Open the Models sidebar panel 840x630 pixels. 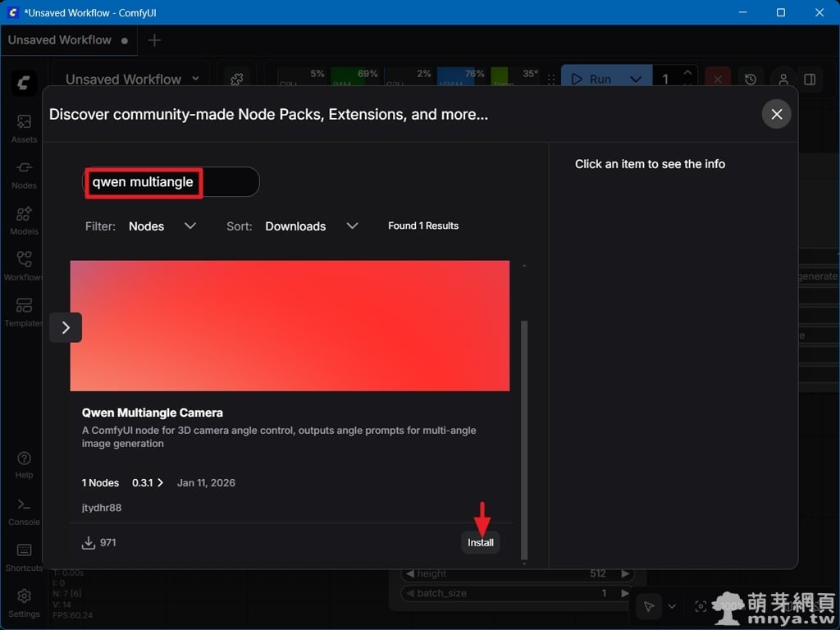coord(24,219)
